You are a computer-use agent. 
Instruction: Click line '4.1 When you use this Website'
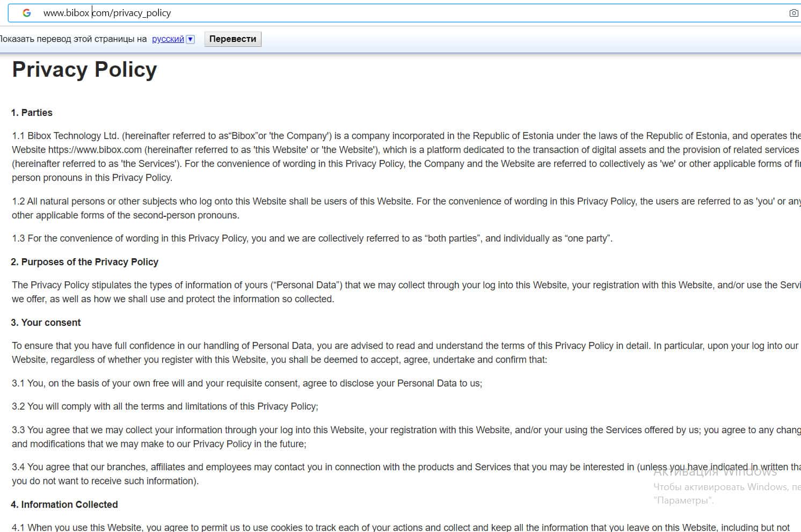pos(401,528)
